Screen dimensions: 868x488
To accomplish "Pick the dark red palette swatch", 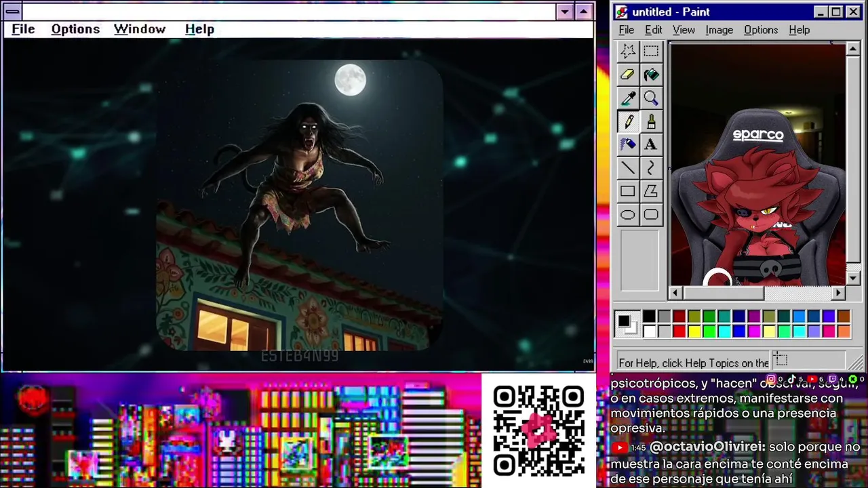I will coord(679,317).
